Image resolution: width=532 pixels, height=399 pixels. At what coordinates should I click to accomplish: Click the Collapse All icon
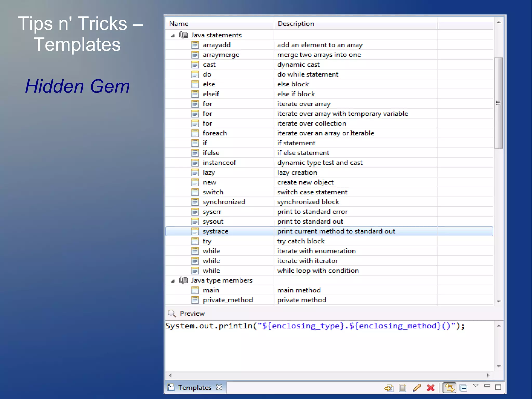(x=463, y=388)
